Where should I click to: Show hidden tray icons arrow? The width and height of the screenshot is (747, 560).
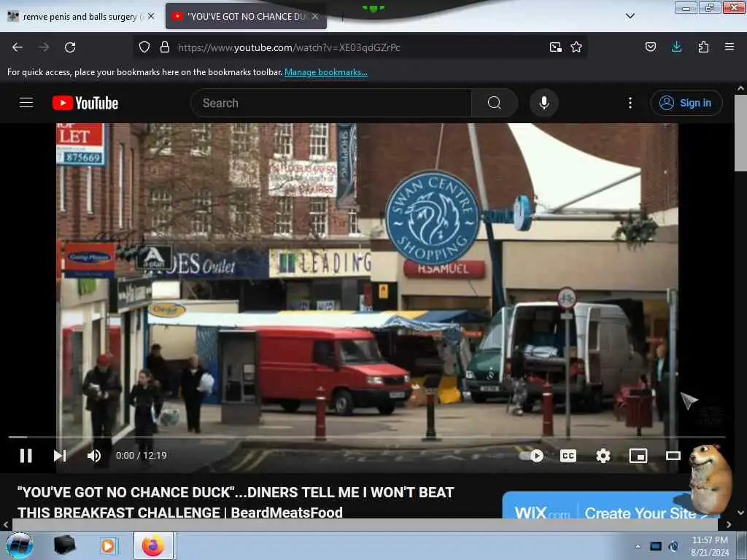[638, 547]
